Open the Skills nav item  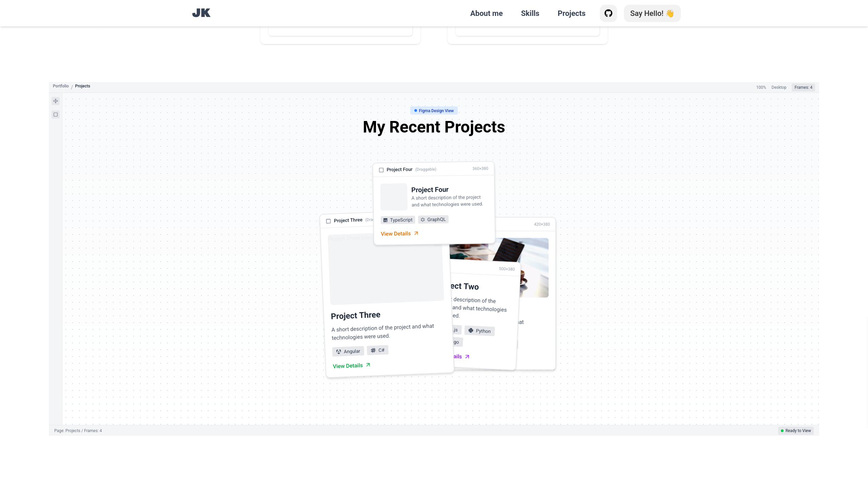pyautogui.click(x=530, y=13)
